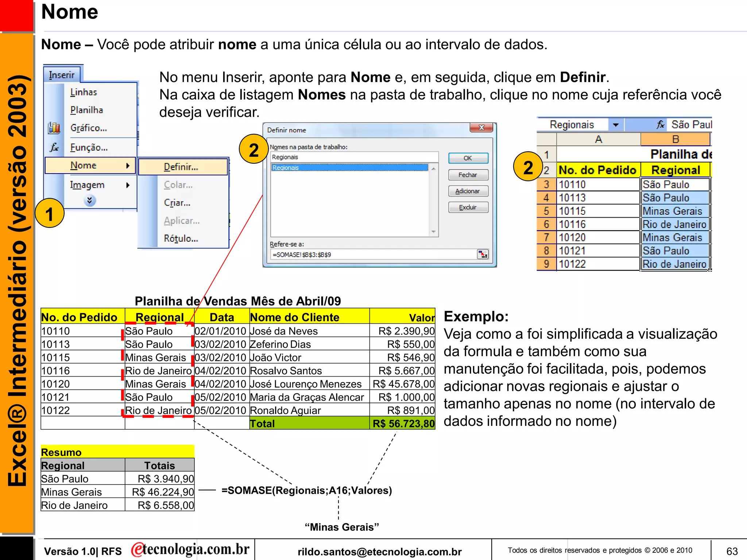Click OK in Definir nome dialog
The width and height of the screenshot is (747, 560).
468,158
